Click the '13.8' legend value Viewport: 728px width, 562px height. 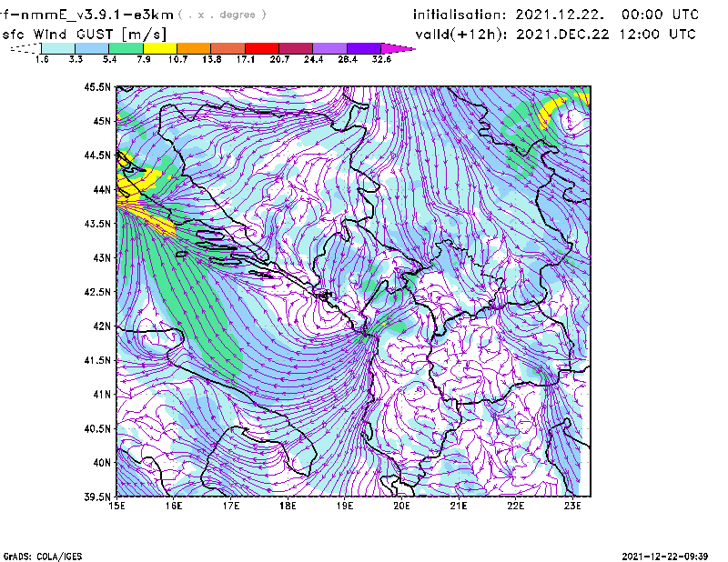coord(211,59)
